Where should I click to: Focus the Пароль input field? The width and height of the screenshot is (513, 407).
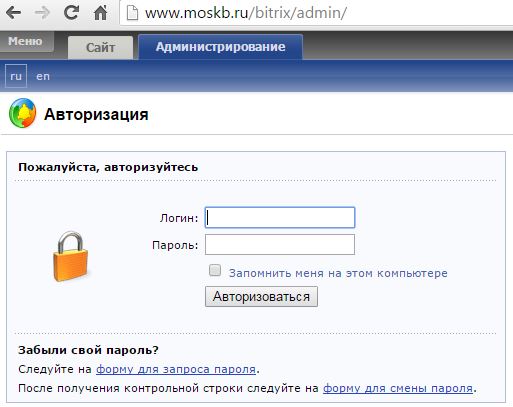click(280, 244)
